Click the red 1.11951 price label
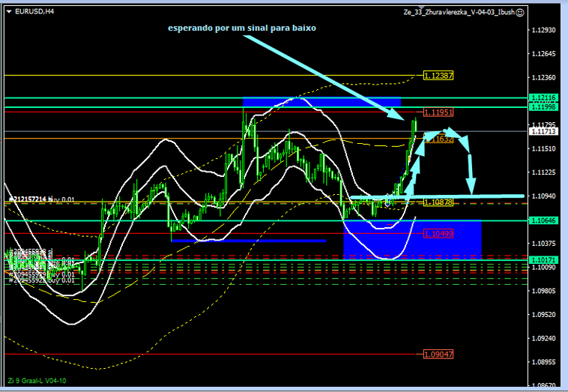The width and height of the screenshot is (568, 392). point(438,112)
